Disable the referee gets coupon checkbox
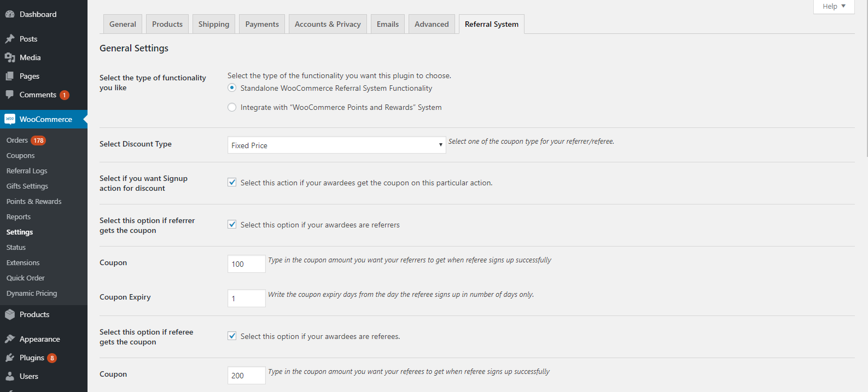Screen dimensions: 868x392 232,336
